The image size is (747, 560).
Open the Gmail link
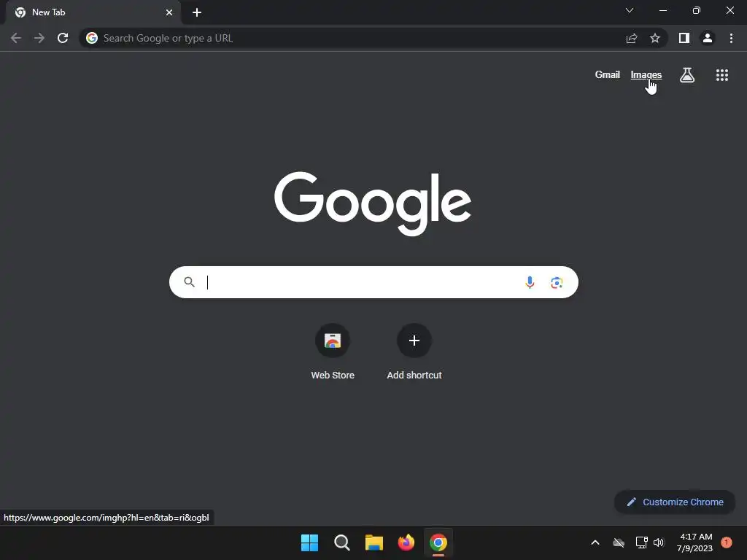click(x=608, y=75)
